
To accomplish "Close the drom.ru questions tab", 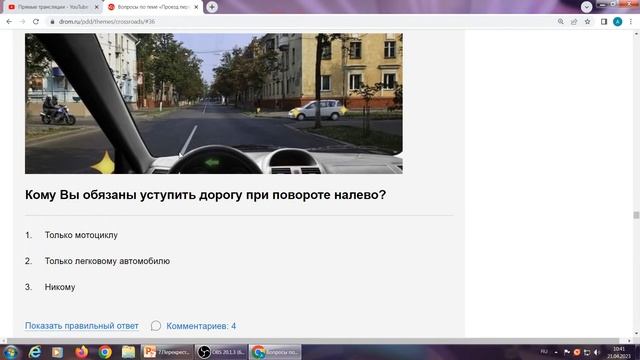I will pos(196,7).
